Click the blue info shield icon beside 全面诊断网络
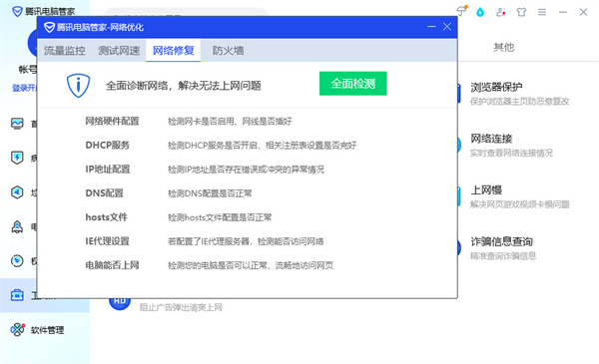The height and width of the screenshot is (364, 599). 78,86
